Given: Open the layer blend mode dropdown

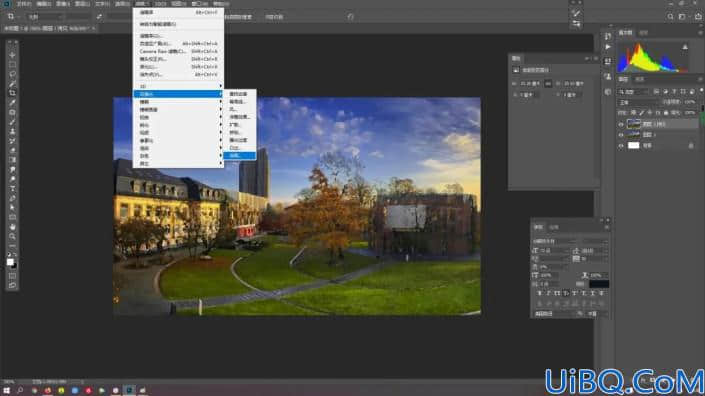Looking at the screenshot, I should pos(638,102).
